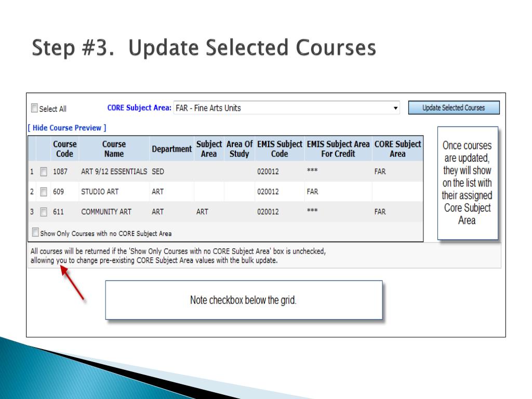The height and width of the screenshot is (399, 532).
Task: Click the ART subject area cell of COMMUNITY ART
Action: [x=202, y=212]
